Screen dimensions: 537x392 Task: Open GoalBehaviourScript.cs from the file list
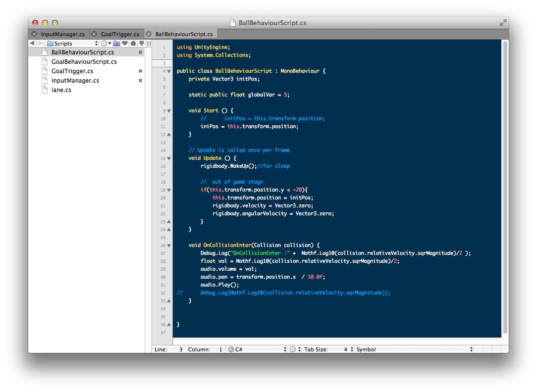click(x=84, y=62)
